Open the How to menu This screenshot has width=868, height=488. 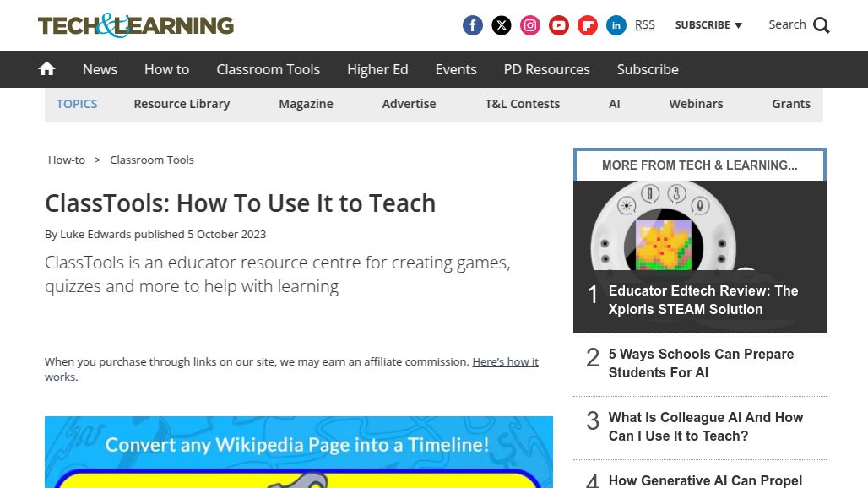pos(166,69)
